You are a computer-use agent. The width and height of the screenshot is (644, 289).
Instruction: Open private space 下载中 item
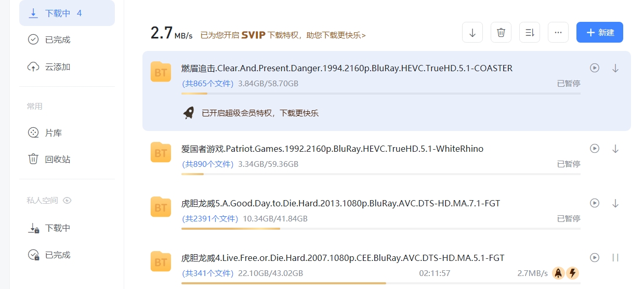point(57,228)
